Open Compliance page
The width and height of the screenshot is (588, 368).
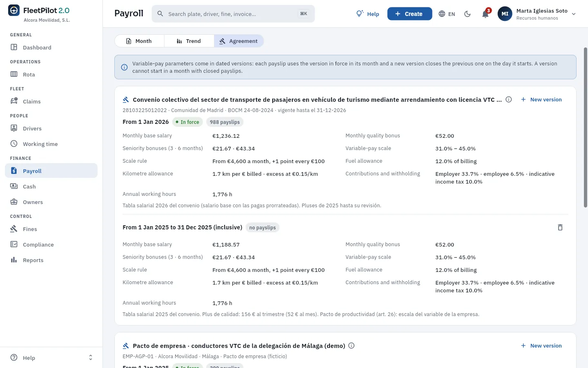51,245
